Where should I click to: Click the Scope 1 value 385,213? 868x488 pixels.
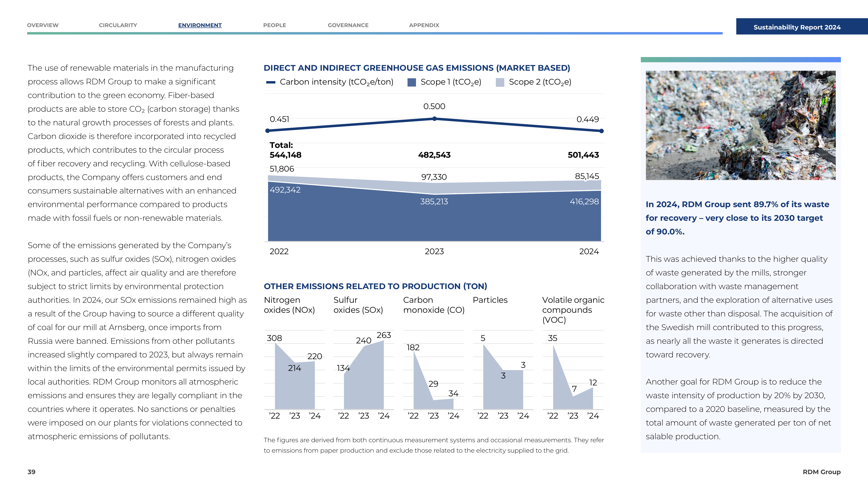pos(434,202)
